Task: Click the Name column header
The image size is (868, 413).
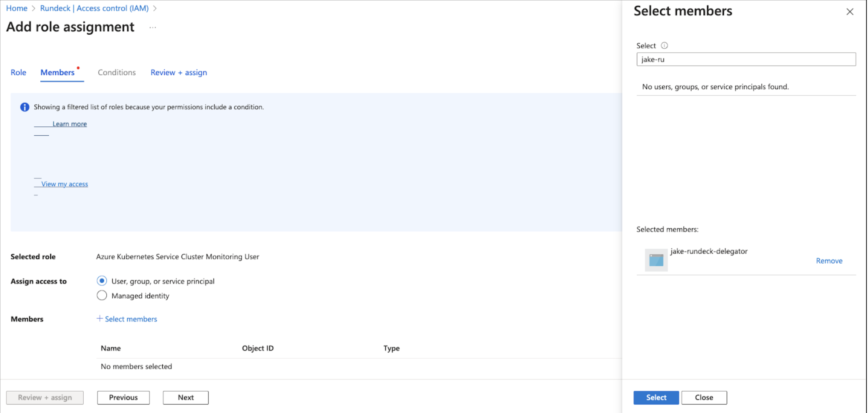Action: tap(111, 348)
